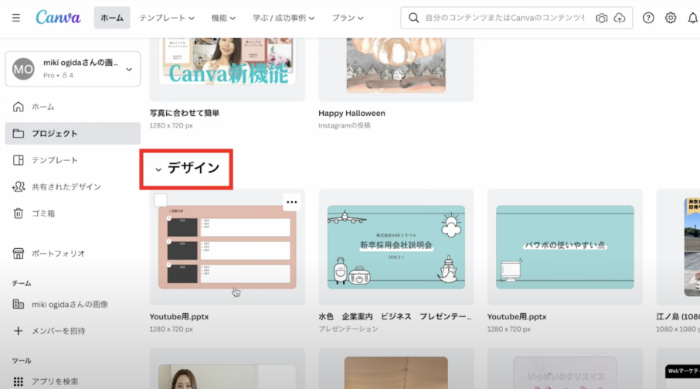Open the settings gear icon

click(671, 18)
